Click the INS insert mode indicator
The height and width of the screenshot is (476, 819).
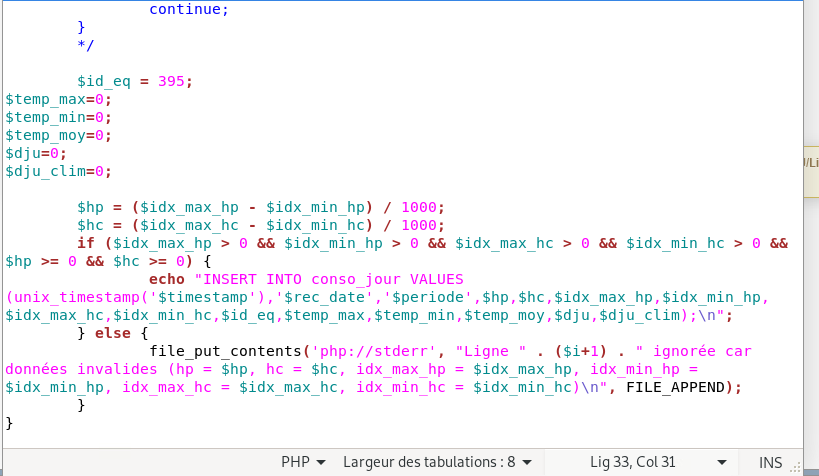pyautogui.click(x=770, y=462)
